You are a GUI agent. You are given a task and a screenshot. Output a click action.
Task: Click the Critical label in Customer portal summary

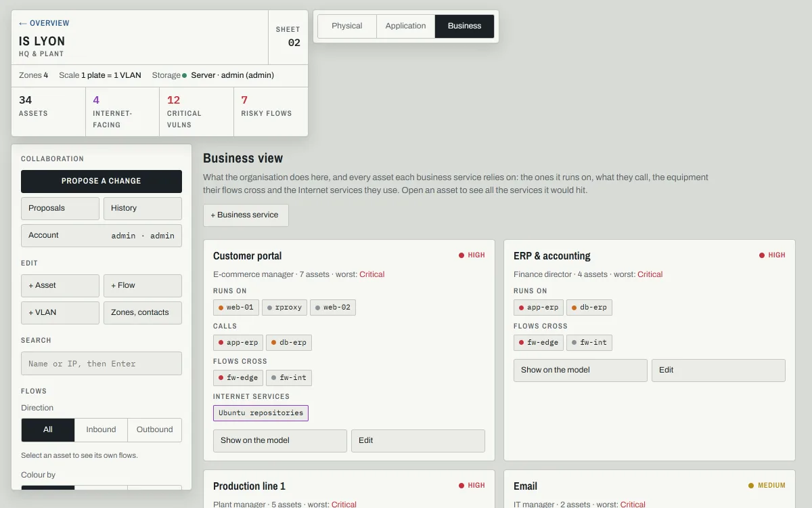371,274
